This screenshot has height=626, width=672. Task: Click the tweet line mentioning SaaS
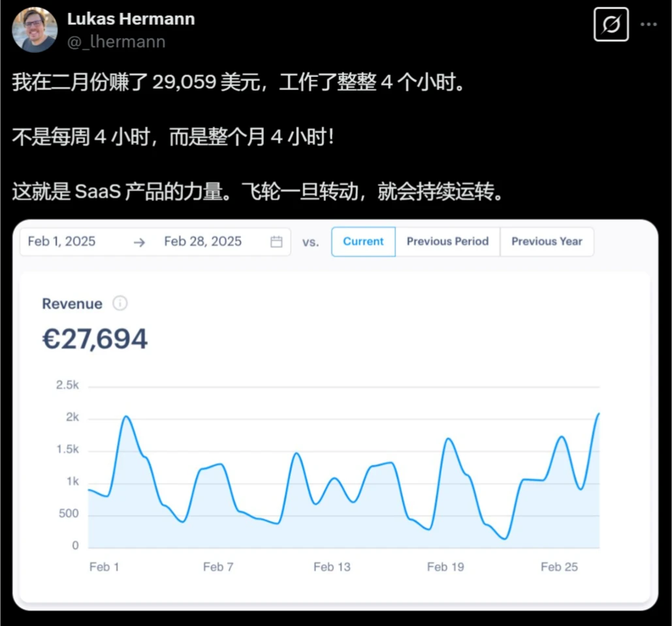pos(257,193)
